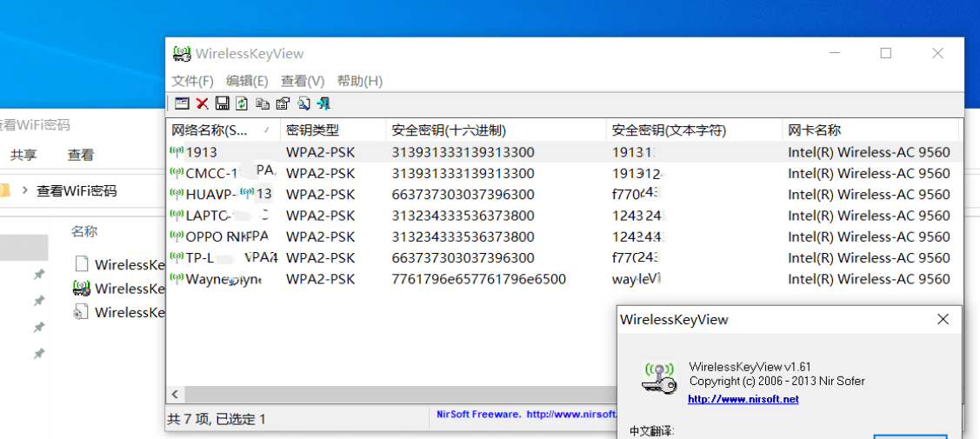Sort Explorer files by the 名称 header
This screenshot has height=439, width=980.
84,232
